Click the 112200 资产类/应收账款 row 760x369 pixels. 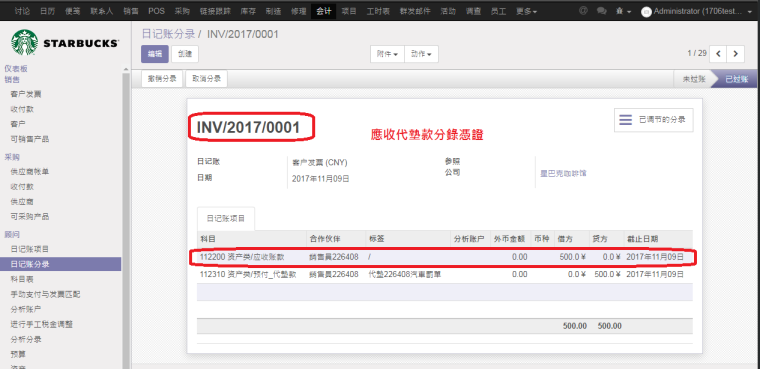pos(444,257)
